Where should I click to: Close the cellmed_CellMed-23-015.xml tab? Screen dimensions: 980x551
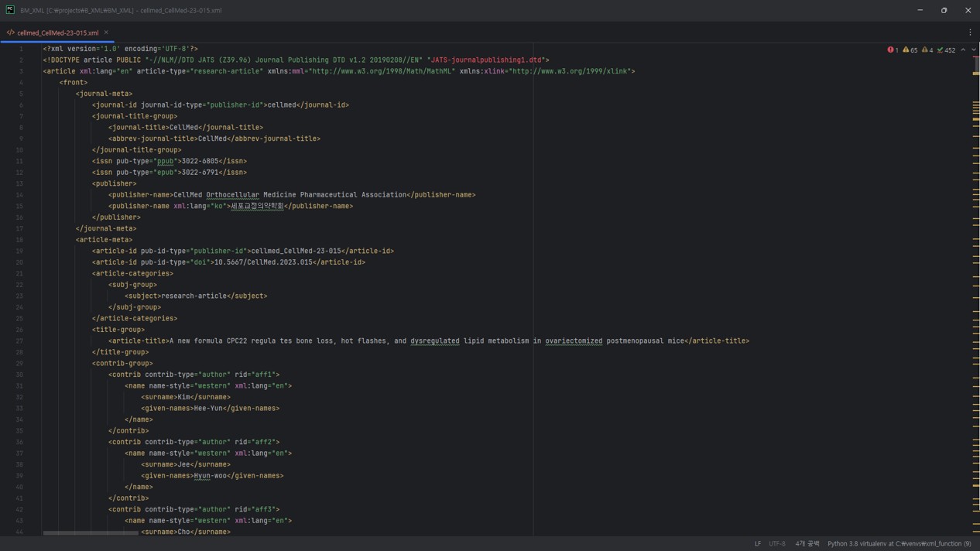pyautogui.click(x=106, y=33)
